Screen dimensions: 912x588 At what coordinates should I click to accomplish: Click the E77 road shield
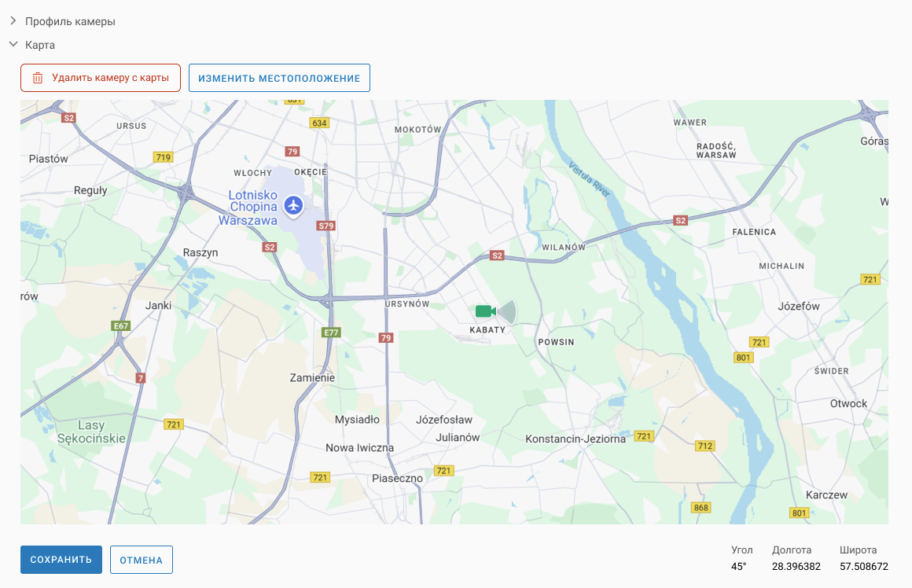tap(331, 333)
